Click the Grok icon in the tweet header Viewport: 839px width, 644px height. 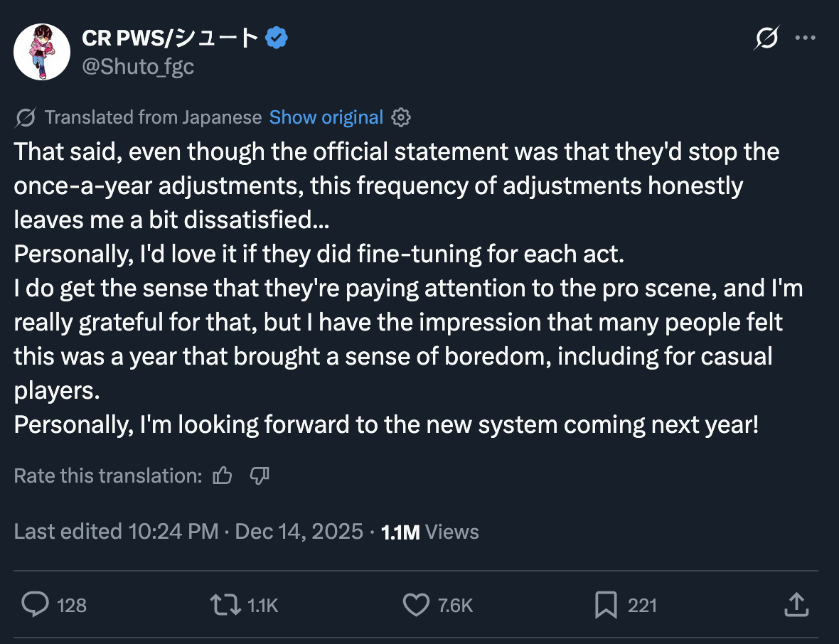(x=766, y=38)
